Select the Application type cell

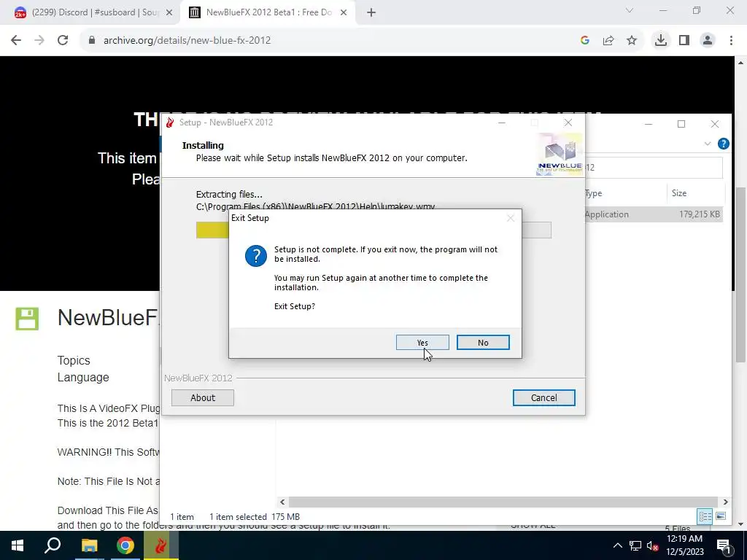click(x=606, y=214)
